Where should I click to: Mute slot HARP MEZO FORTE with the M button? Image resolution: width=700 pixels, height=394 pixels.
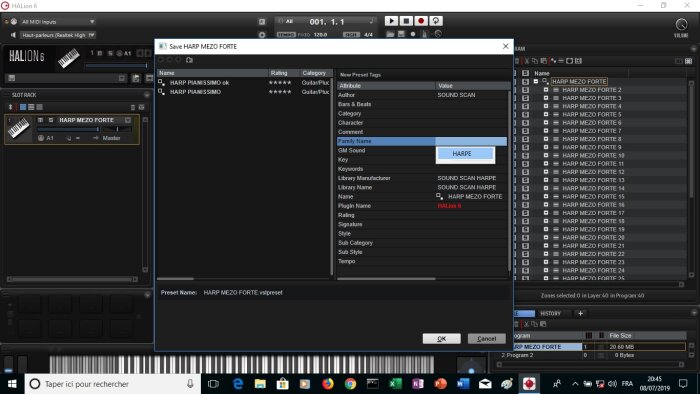pyautogui.click(x=41, y=120)
